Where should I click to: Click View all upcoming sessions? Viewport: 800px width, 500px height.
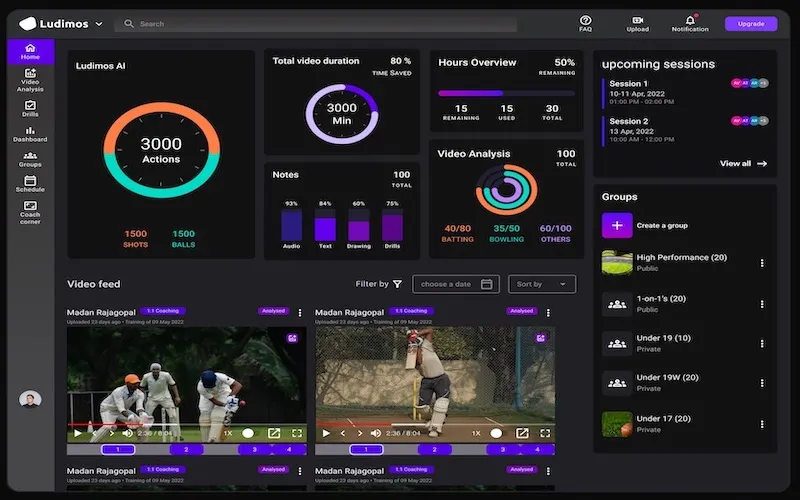743,163
